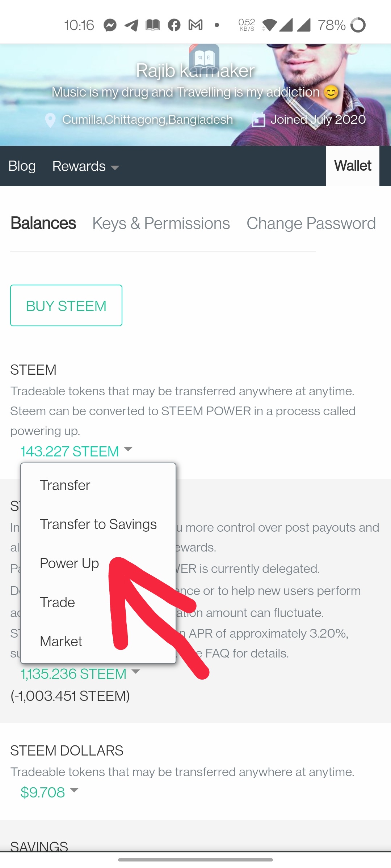391x868 pixels.
Task: Tap the battery indicator icon
Action: coord(358,25)
